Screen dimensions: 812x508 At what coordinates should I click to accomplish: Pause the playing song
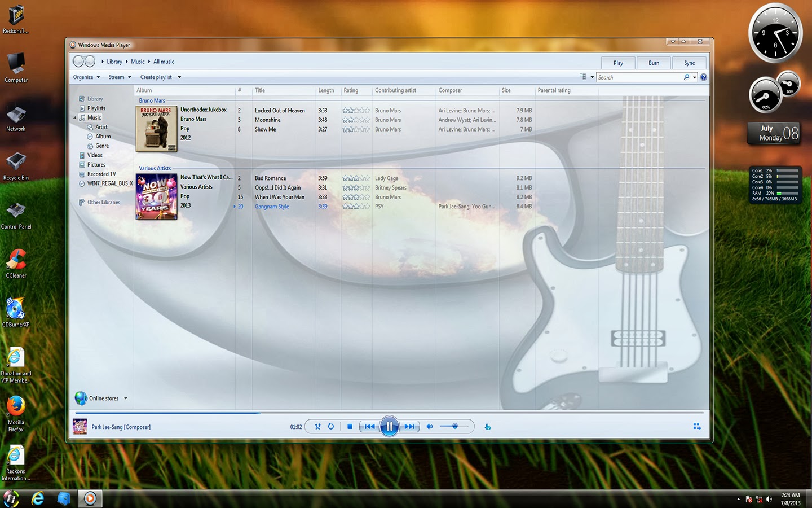(389, 427)
